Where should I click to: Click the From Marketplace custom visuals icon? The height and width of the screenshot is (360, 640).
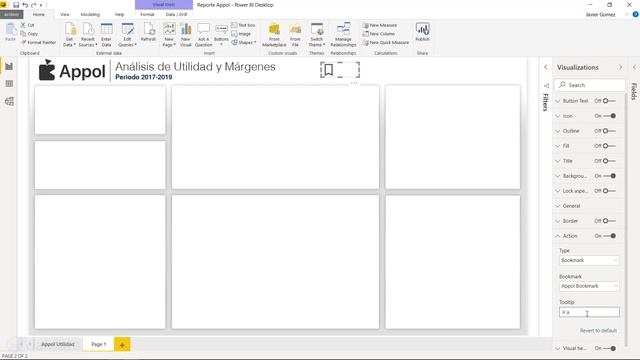274,29
